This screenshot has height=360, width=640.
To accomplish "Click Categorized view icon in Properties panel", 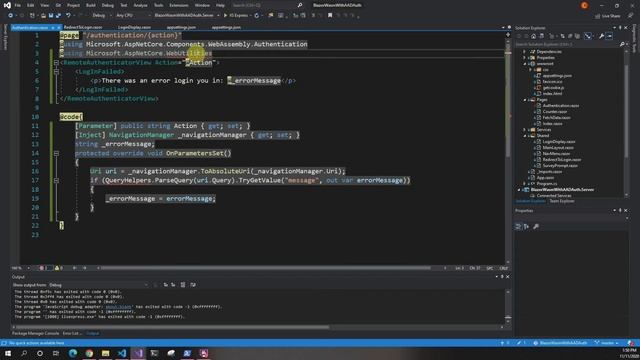I will (518, 226).
